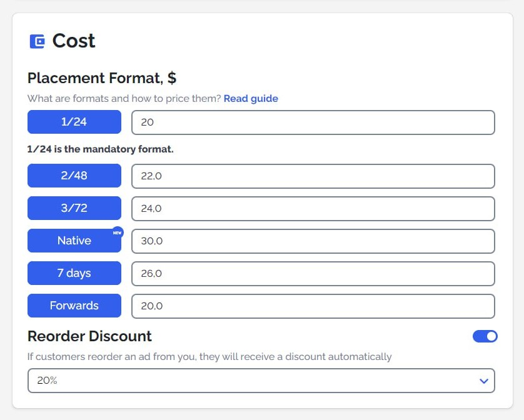The image size is (524, 420).
Task: Click 'What are formats' question text
Action: click(124, 99)
